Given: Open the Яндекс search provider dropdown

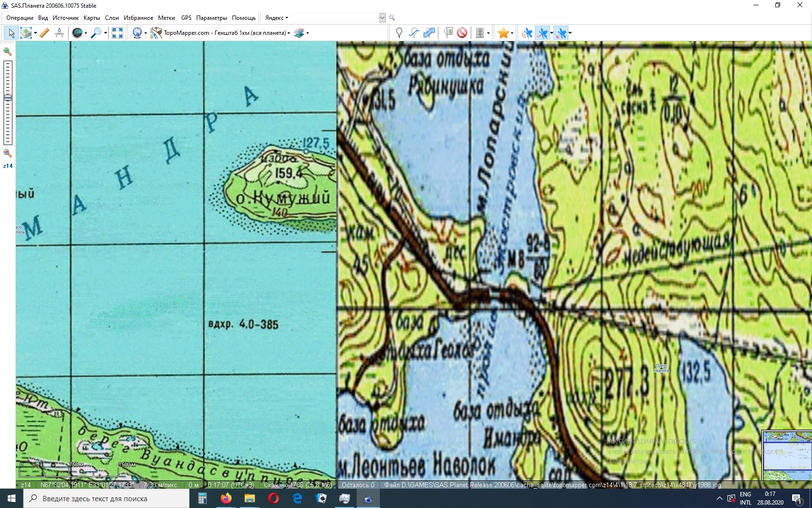Looking at the screenshot, I should click(276, 18).
